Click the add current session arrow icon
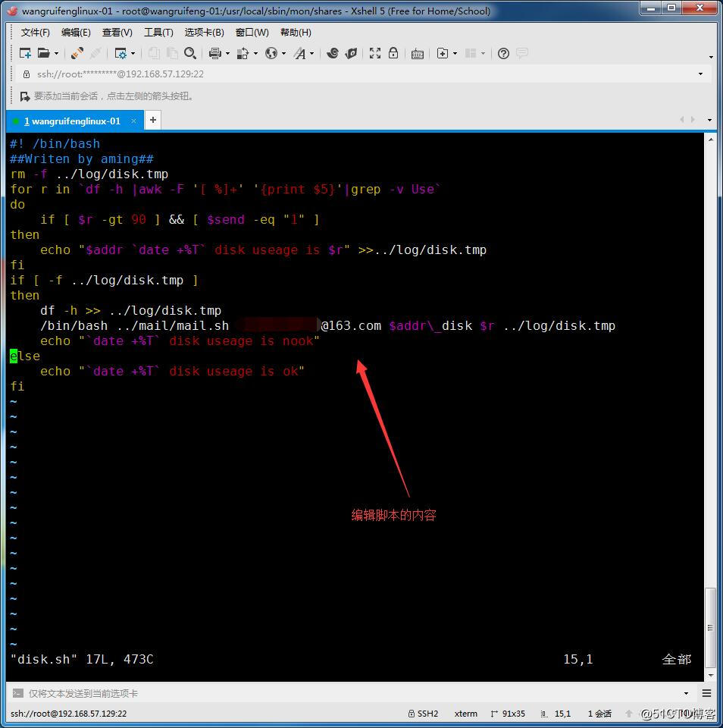 click(x=24, y=96)
